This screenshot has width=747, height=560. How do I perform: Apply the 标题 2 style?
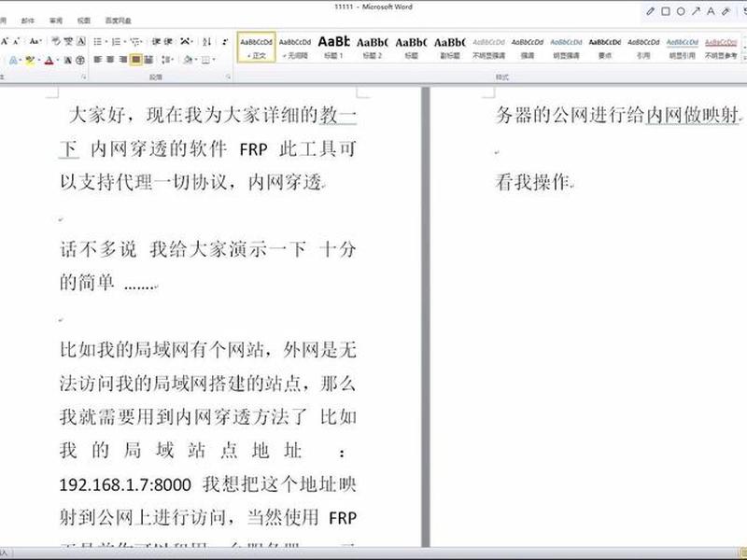(372, 48)
